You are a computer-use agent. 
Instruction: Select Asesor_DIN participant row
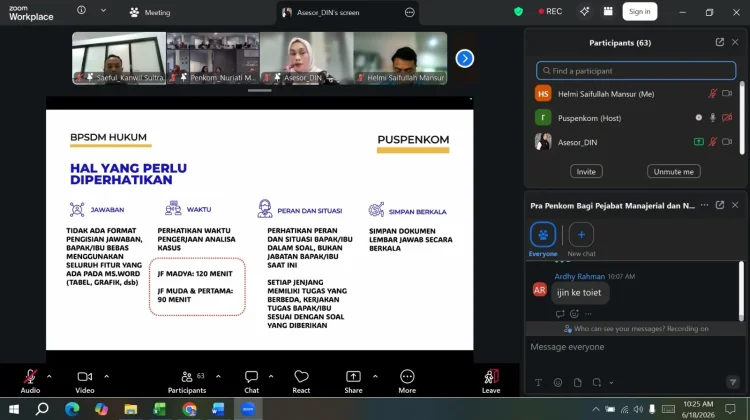(635, 142)
